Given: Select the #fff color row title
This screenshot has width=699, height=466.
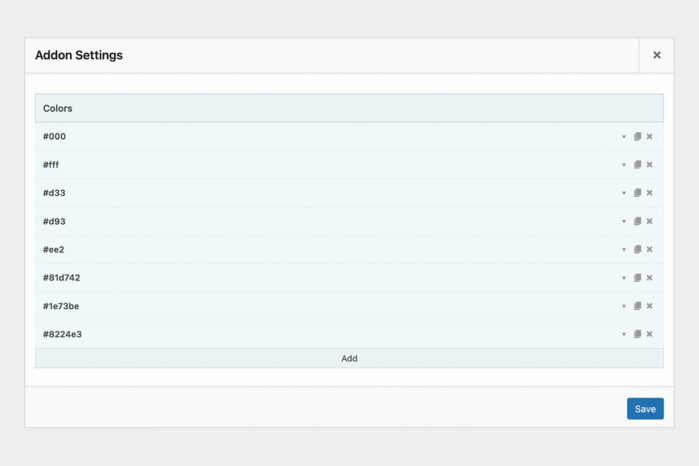Looking at the screenshot, I should click(x=51, y=165).
